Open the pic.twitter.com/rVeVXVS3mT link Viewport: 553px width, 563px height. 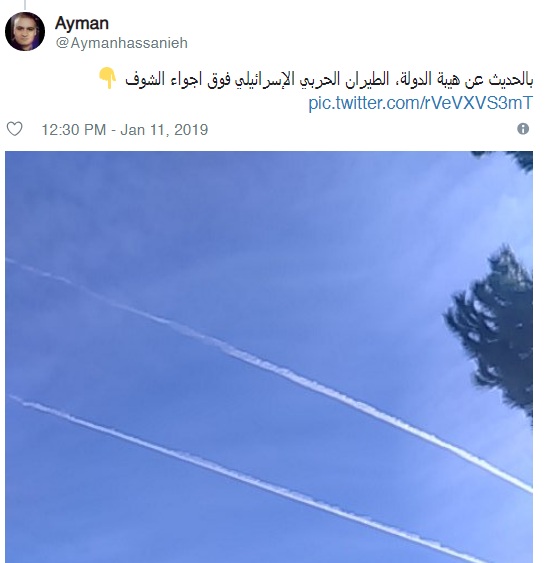pyautogui.click(x=420, y=103)
